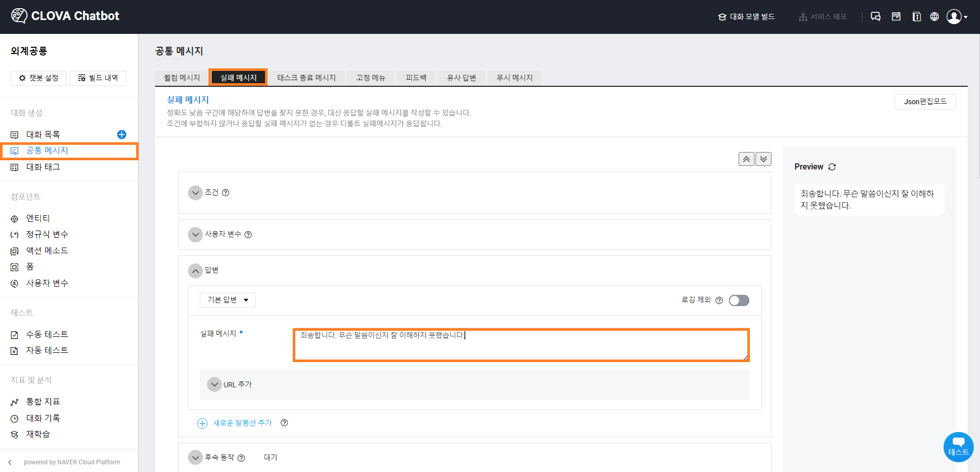980x472 pixels.
Task: Switch to the 웰컴 메시지 tab
Action: 182,78
